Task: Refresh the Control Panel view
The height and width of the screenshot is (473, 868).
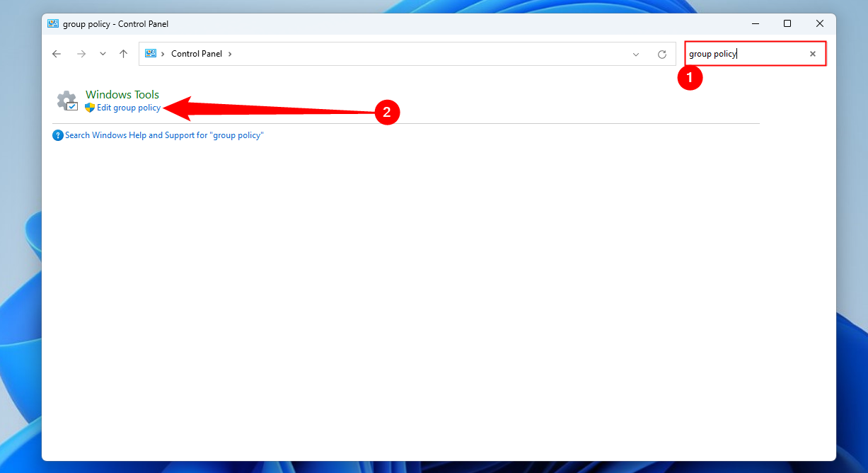Action: click(662, 53)
